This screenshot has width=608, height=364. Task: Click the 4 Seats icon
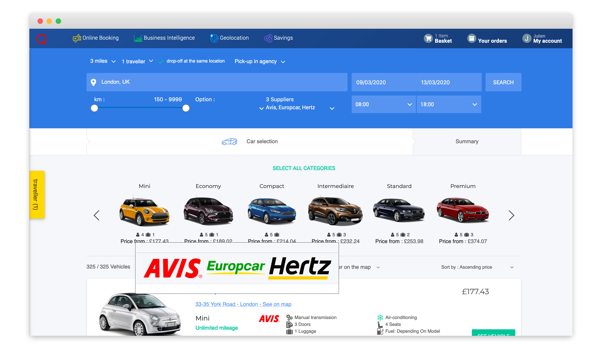point(380,325)
